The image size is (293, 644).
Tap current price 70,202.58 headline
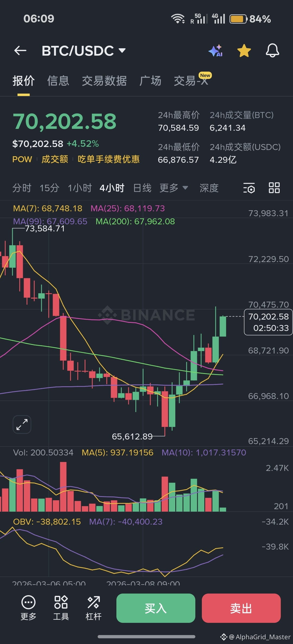click(x=65, y=121)
